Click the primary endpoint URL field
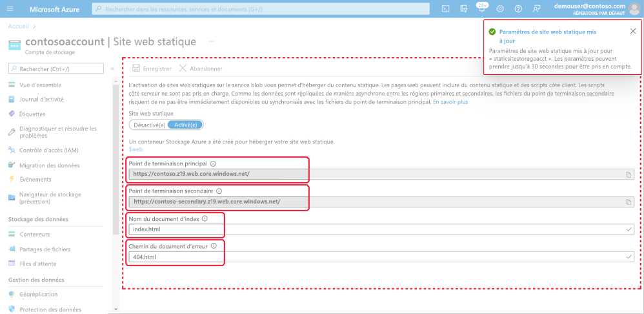The height and width of the screenshot is (314, 644). click(381, 174)
